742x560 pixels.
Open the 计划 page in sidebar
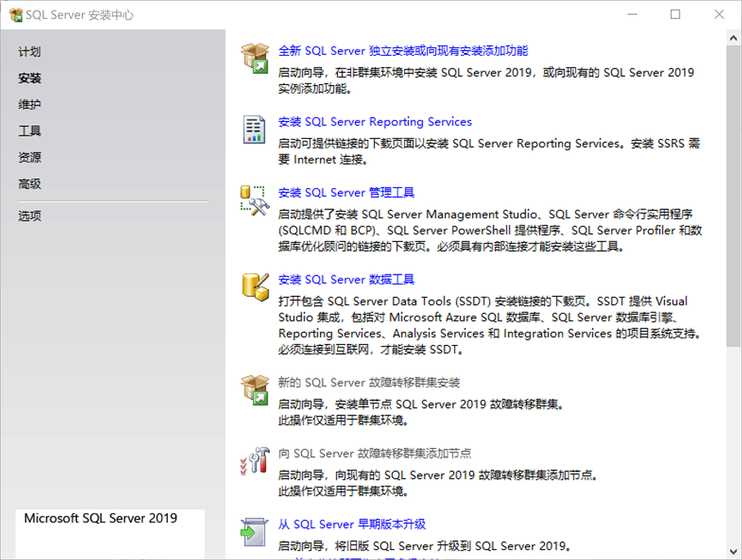(x=29, y=52)
